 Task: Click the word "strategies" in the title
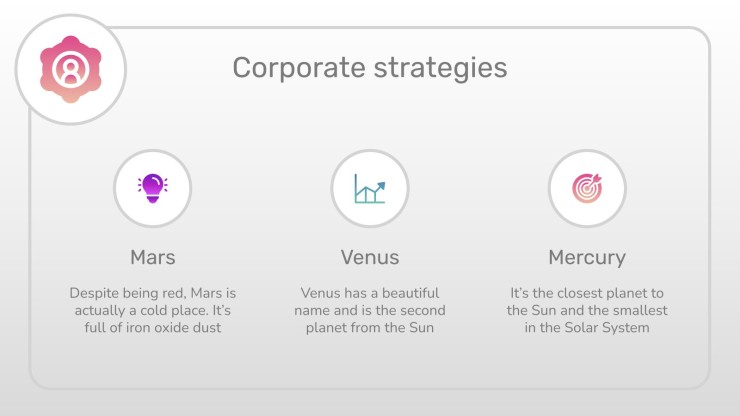point(441,68)
